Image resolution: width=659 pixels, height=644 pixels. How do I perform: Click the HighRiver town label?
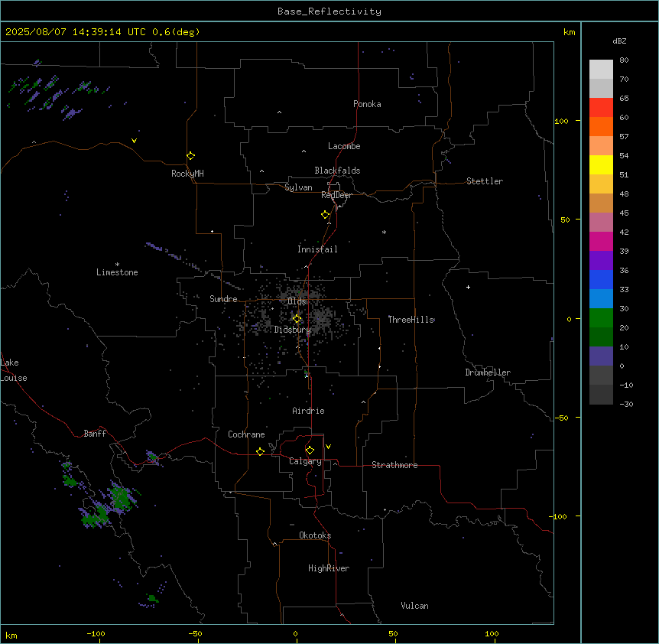pyautogui.click(x=329, y=568)
